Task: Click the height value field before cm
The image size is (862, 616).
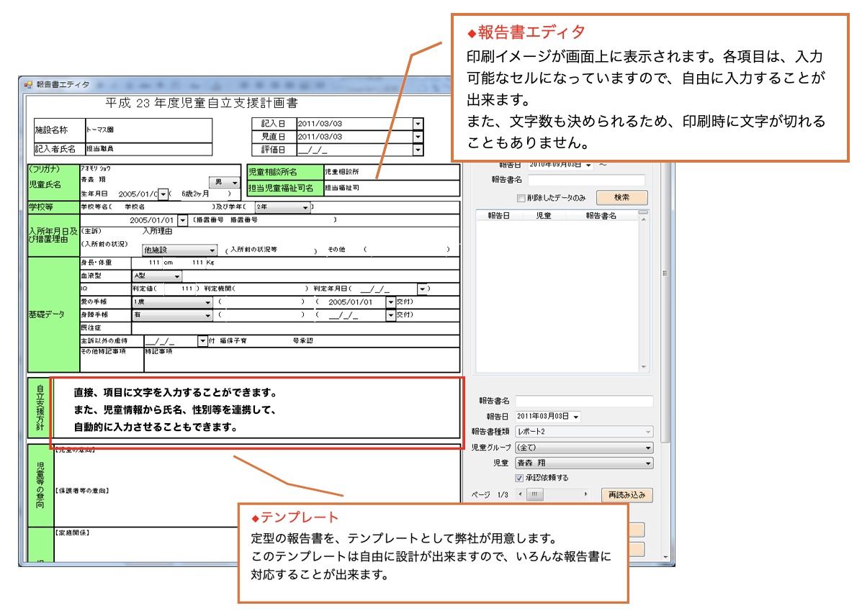Action: [x=148, y=263]
